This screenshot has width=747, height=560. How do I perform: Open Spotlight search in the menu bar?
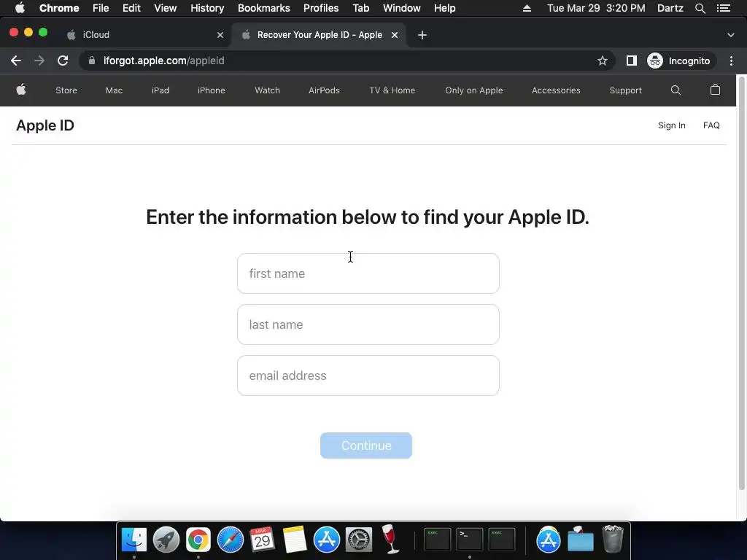tap(700, 8)
